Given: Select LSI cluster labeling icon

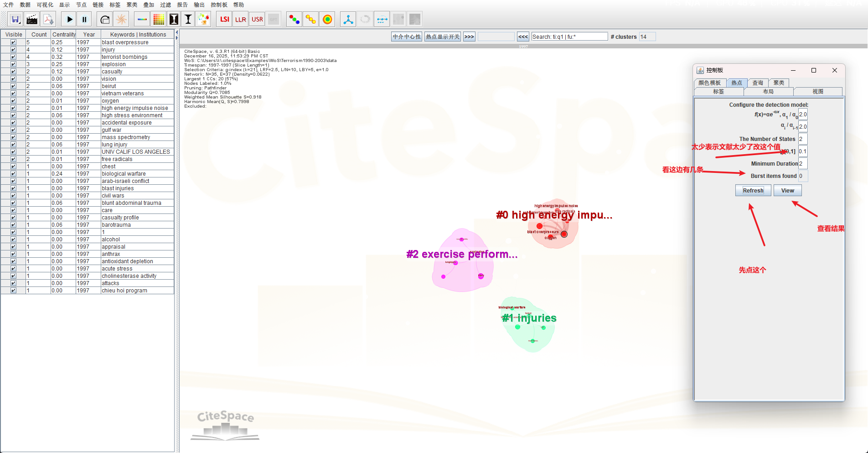Looking at the screenshot, I should coord(224,20).
